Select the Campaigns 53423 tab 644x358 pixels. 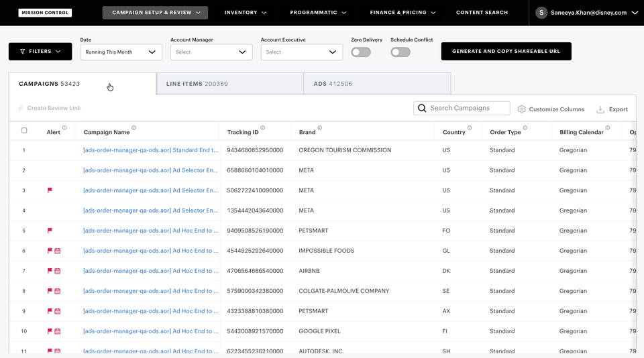click(x=83, y=84)
